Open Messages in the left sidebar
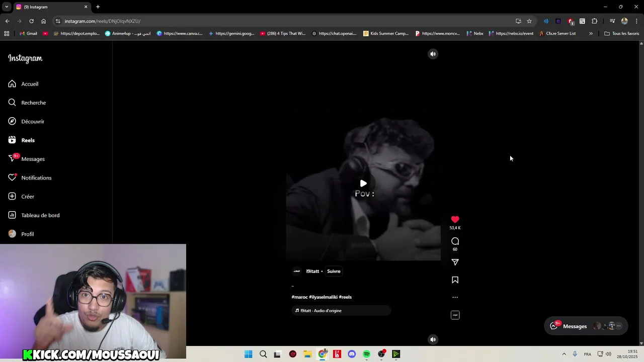The height and width of the screenshot is (362, 644). tap(27, 159)
